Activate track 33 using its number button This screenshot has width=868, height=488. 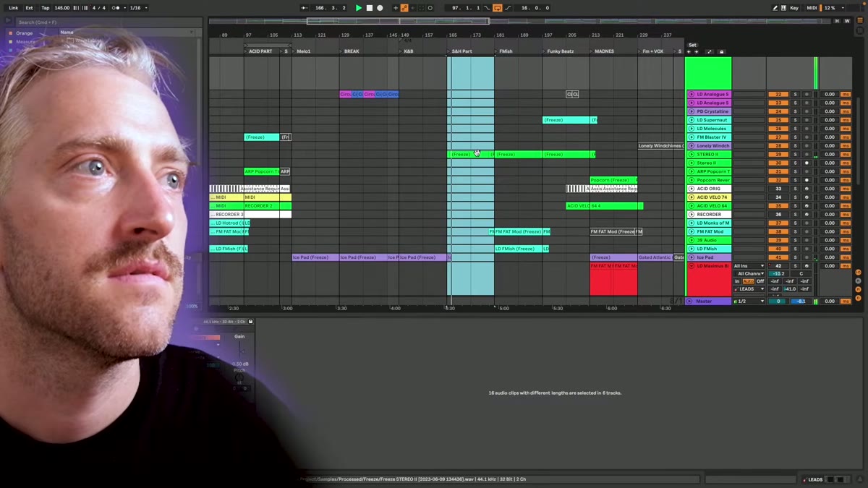click(x=778, y=189)
